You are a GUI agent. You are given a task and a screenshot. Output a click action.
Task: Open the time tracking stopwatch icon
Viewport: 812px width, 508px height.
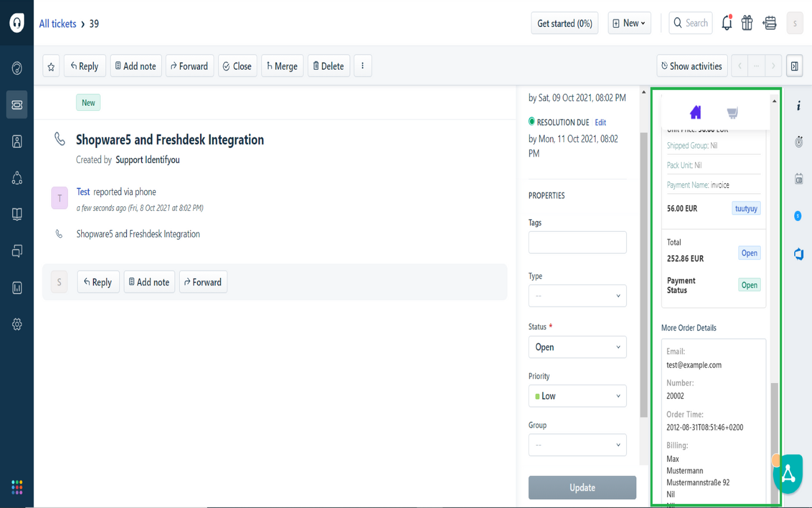[799, 142]
